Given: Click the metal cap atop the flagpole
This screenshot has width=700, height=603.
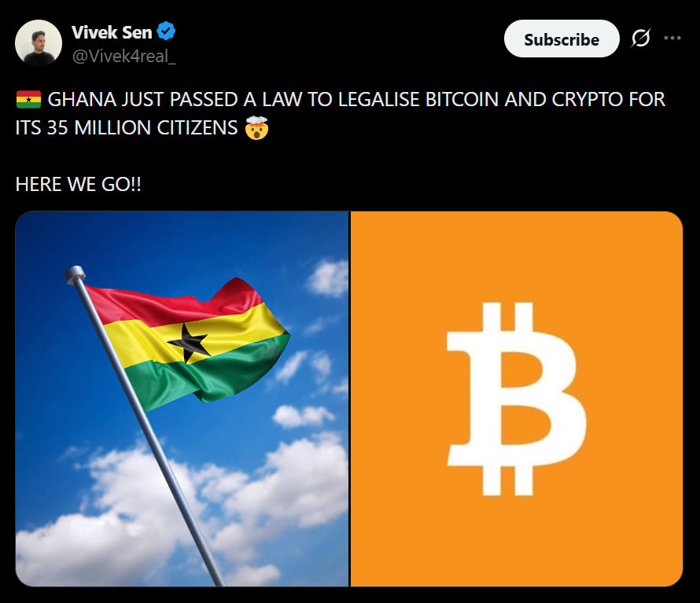Looking at the screenshot, I should point(75,274).
